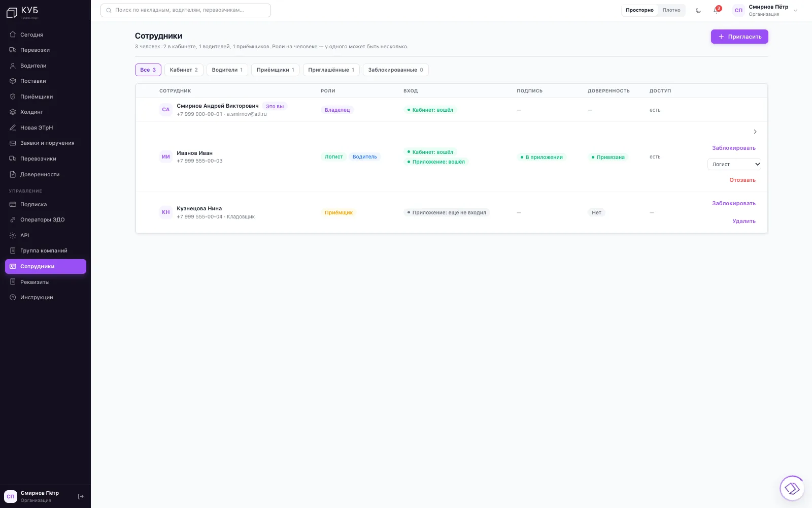
Task: Click the logout icon at sidebar bottom
Action: (x=81, y=496)
